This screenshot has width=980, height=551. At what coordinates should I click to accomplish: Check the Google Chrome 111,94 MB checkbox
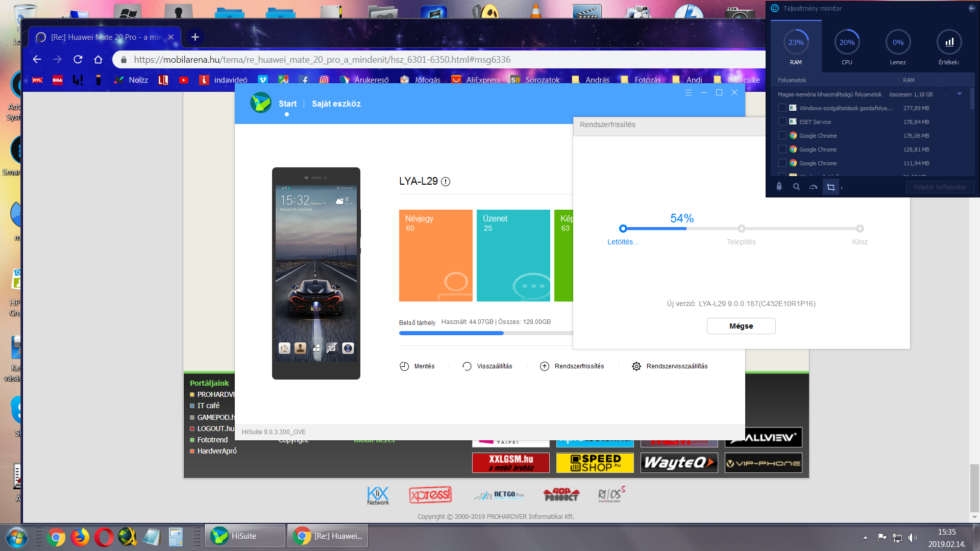pyautogui.click(x=782, y=163)
